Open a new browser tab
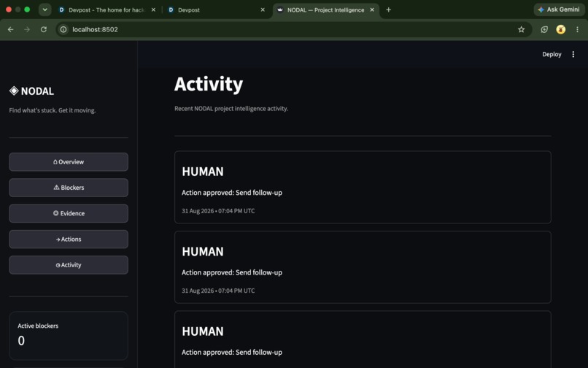 pos(389,9)
